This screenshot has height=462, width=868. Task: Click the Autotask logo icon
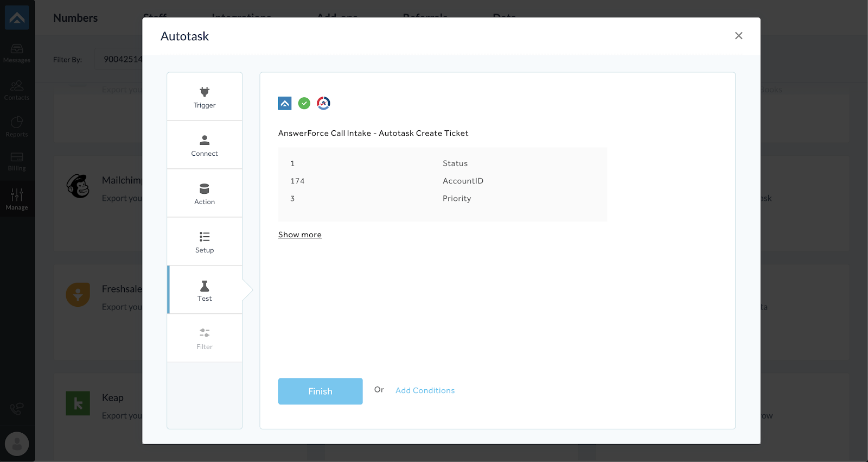[323, 103]
